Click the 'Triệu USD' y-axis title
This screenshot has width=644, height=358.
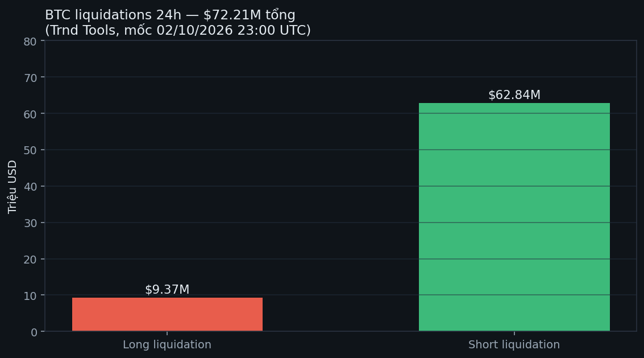[x=13, y=187]
